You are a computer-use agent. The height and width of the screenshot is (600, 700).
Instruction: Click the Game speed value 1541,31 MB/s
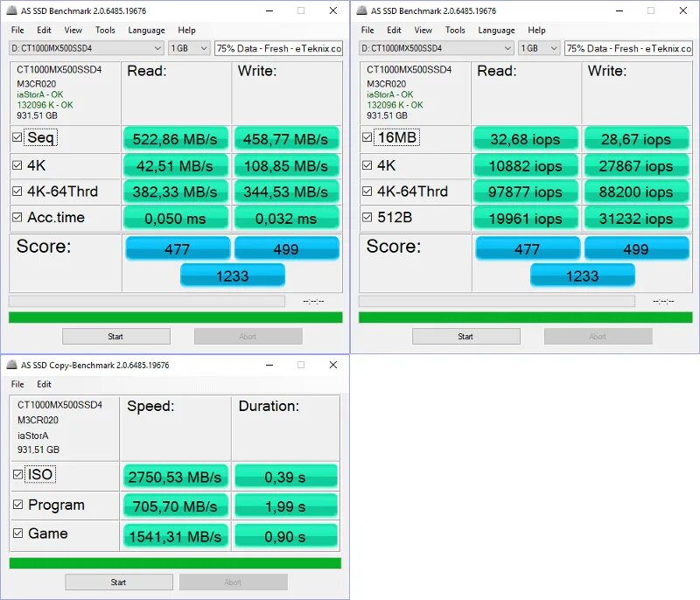(x=176, y=536)
